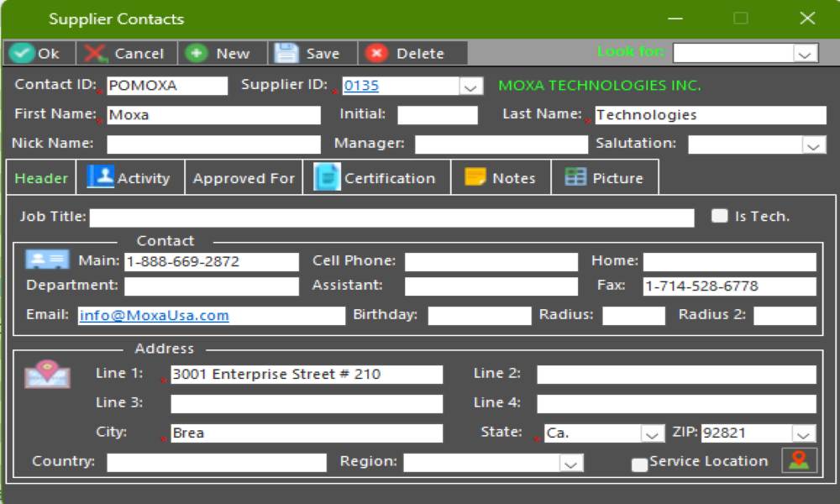Click the info@MoxaUsa.com email link

(x=154, y=316)
